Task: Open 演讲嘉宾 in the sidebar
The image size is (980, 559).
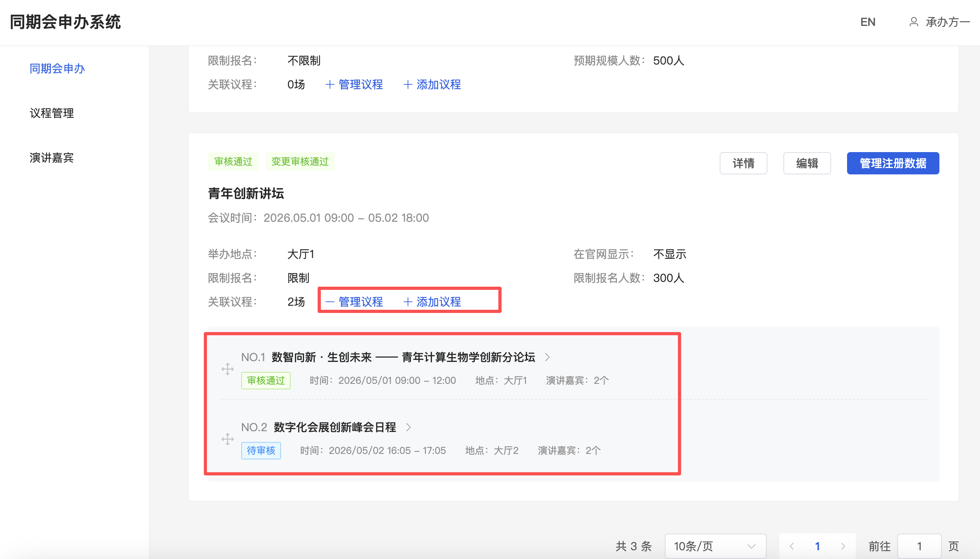Action: click(x=52, y=158)
